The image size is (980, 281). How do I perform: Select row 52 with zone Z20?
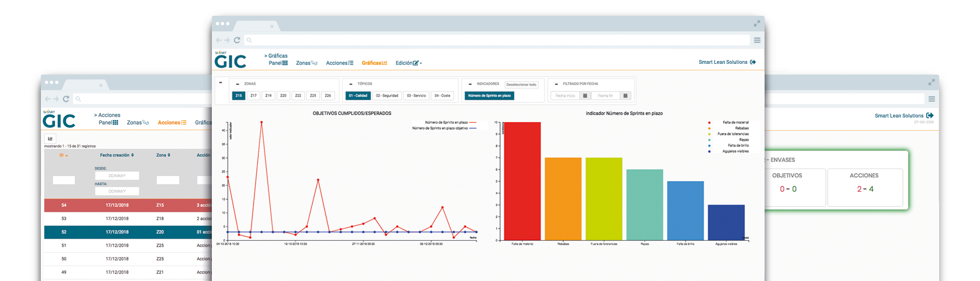point(128,232)
